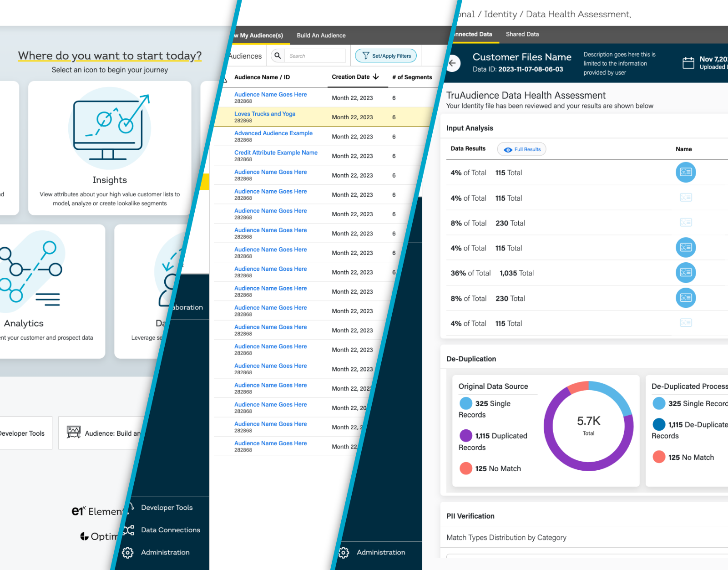Viewport: 728px width, 570px height.
Task: View Full Results of data analysis
Action: pos(521,149)
